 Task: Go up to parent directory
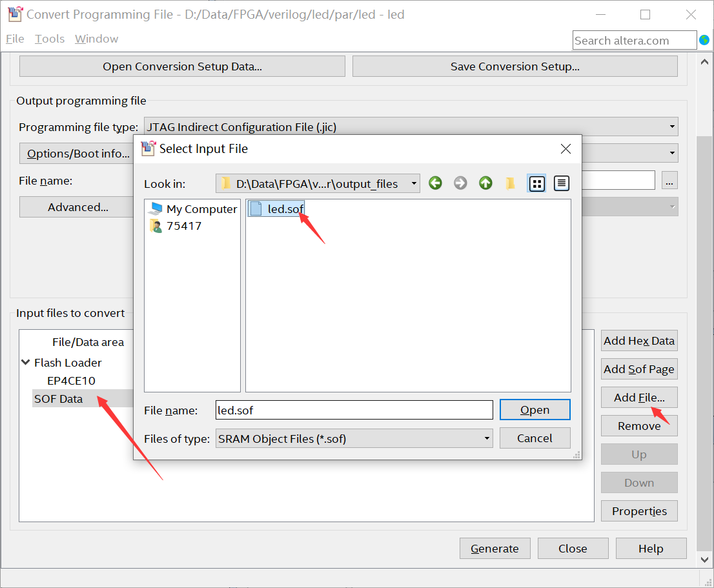pos(485,183)
